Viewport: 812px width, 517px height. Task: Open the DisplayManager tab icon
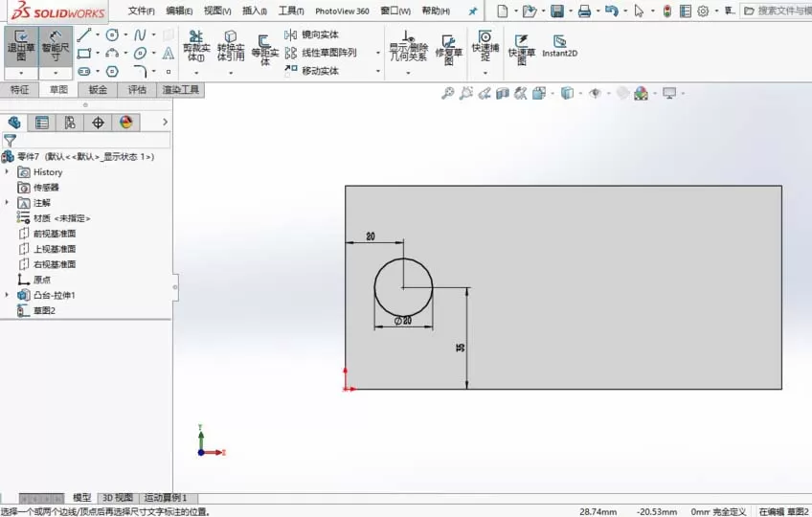pyautogui.click(x=125, y=123)
